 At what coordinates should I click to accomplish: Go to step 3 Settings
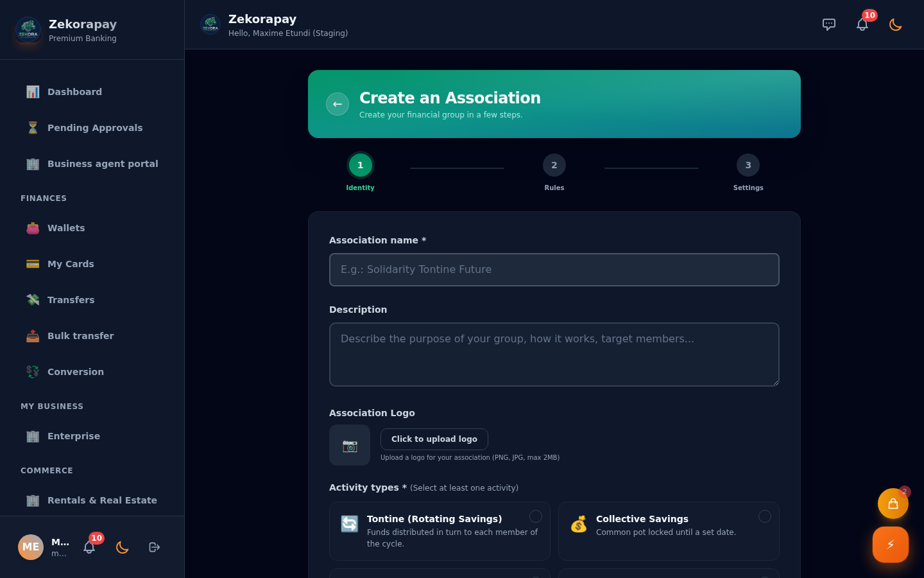coord(748,165)
